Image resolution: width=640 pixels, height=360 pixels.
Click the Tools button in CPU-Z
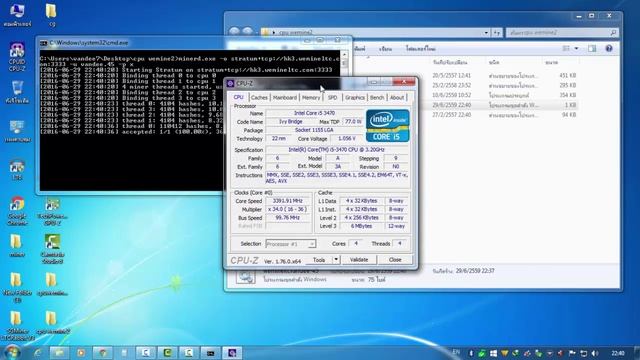tap(319, 260)
